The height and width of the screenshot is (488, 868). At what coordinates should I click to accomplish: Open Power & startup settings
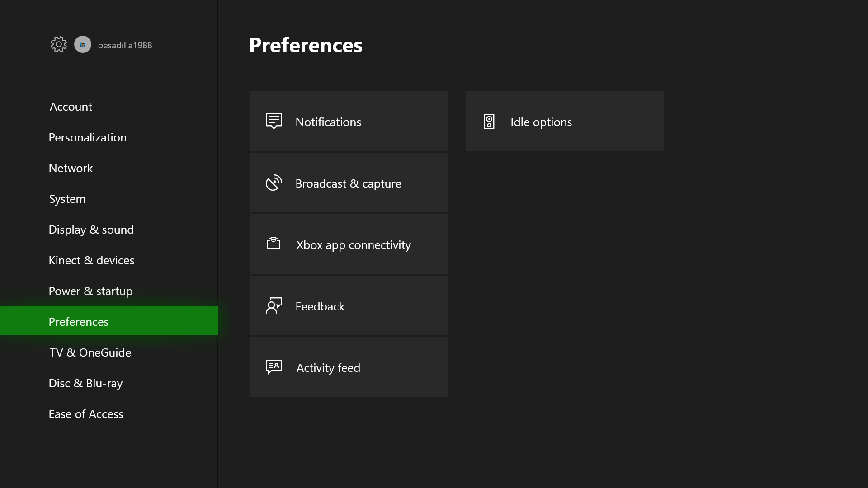(91, 291)
